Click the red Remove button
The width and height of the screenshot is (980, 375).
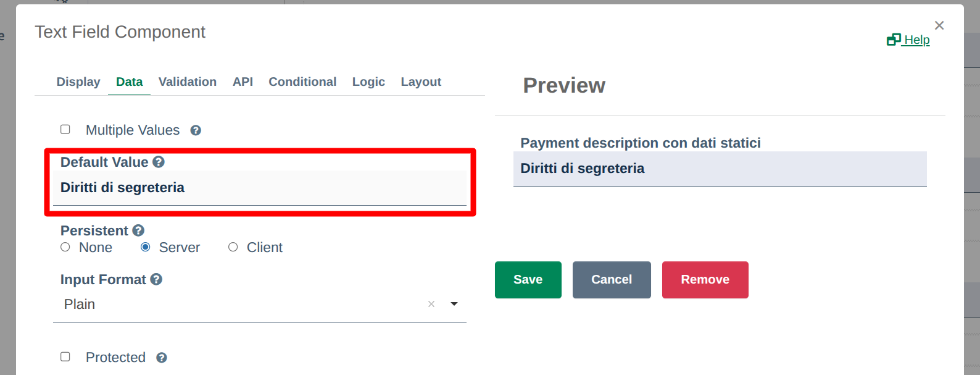coord(705,280)
